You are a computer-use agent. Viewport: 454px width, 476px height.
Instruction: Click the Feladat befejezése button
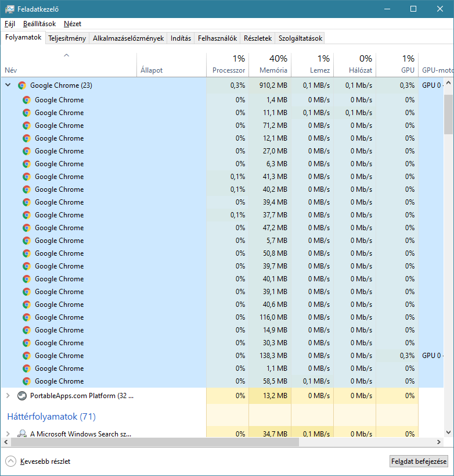[x=419, y=461]
